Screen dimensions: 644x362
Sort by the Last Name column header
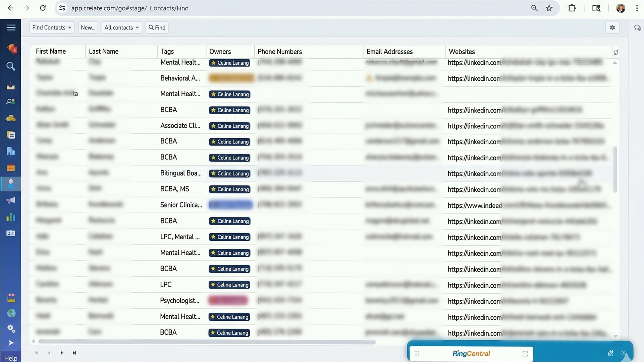coord(104,51)
